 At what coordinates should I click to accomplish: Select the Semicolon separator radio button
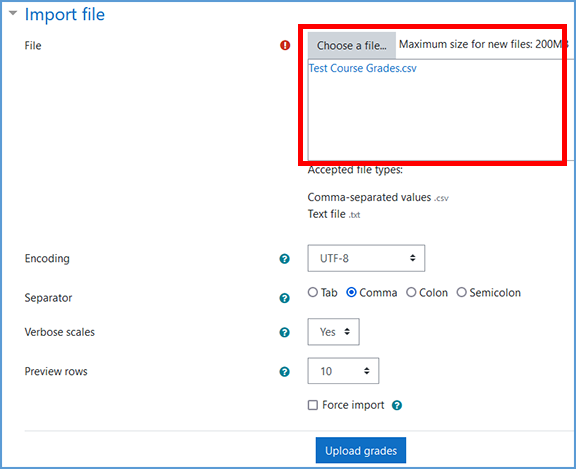click(461, 292)
